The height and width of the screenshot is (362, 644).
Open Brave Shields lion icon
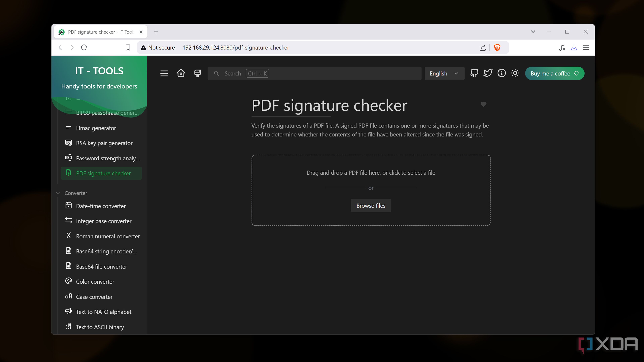[x=497, y=47]
